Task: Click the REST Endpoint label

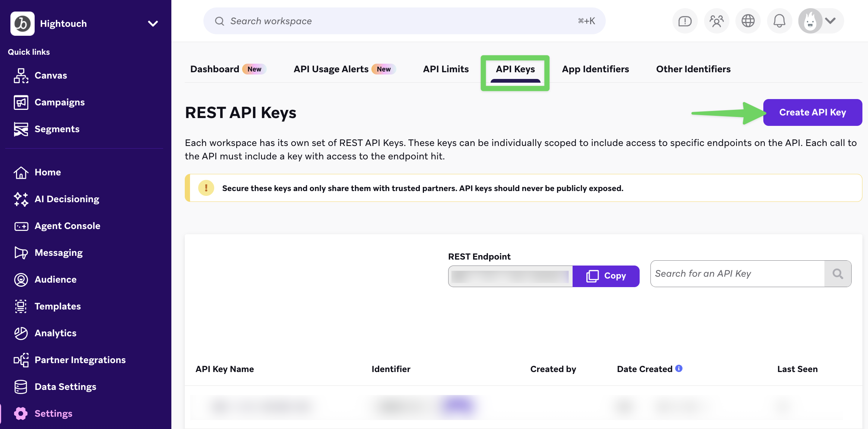Action: click(479, 257)
